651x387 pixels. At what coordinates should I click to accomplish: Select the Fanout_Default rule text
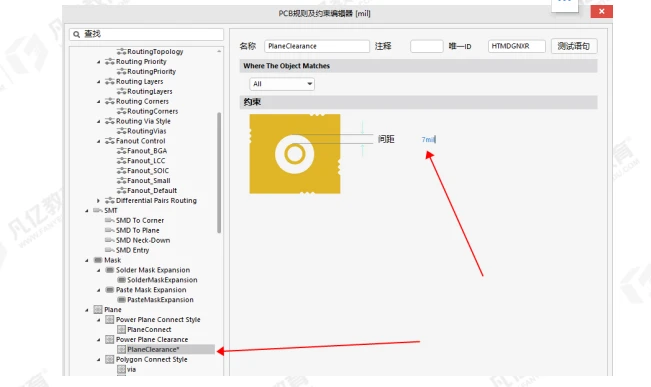point(152,191)
